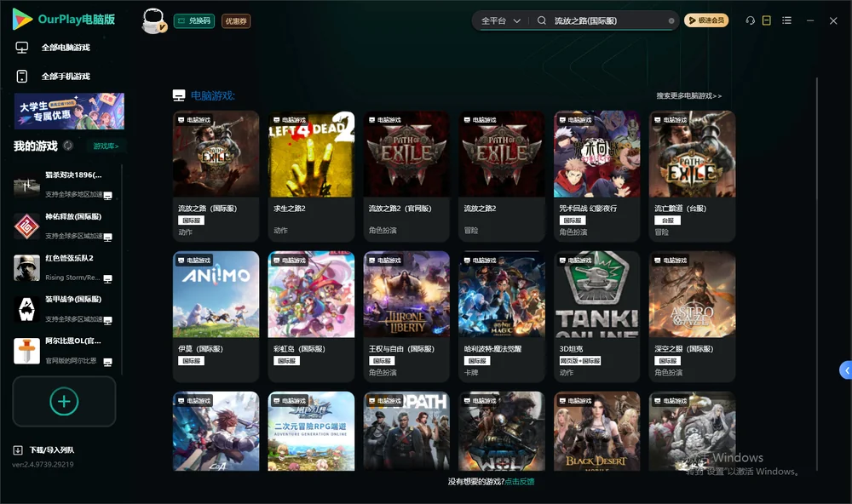852x504 pixels.
Task: Select 阿尔比恩OL in my games
Action: click(64, 350)
